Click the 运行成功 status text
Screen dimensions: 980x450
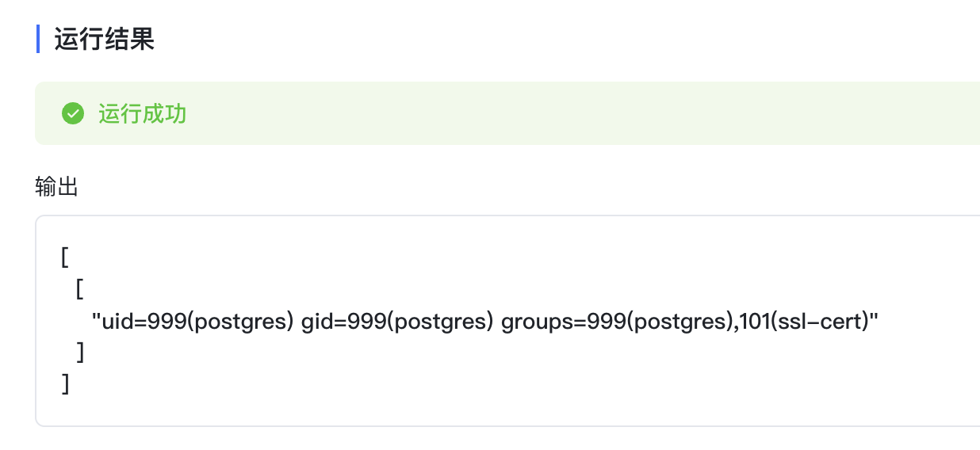[143, 113]
